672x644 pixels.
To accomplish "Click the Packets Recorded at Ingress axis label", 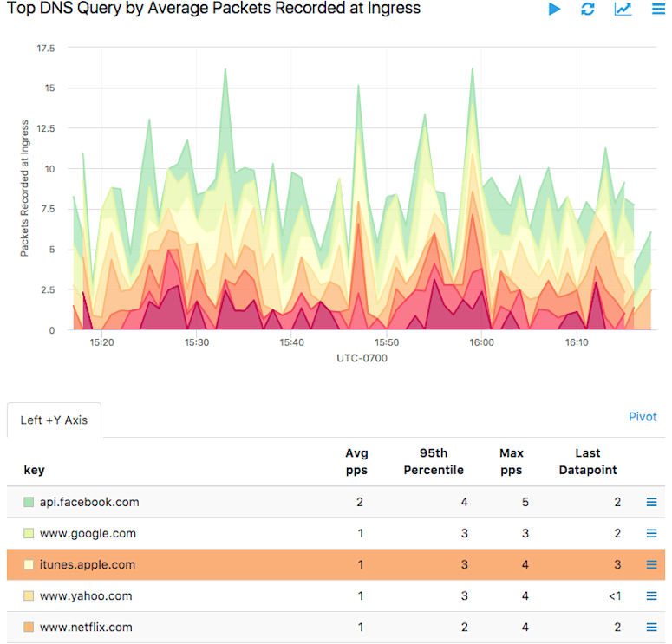I will [24, 188].
